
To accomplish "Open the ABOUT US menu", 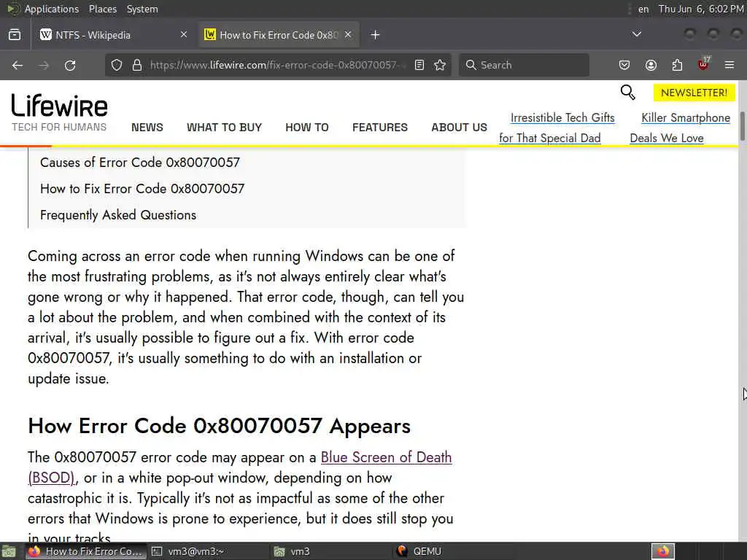I will tap(460, 128).
